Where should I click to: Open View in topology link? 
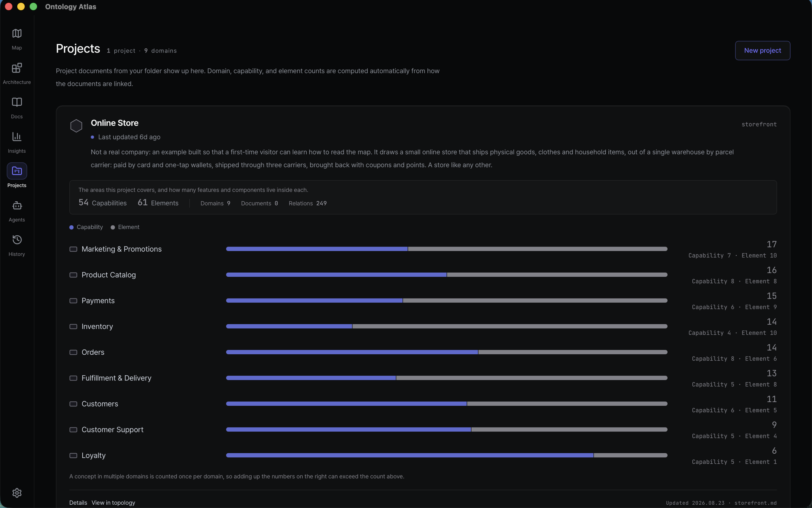tap(113, 503)
